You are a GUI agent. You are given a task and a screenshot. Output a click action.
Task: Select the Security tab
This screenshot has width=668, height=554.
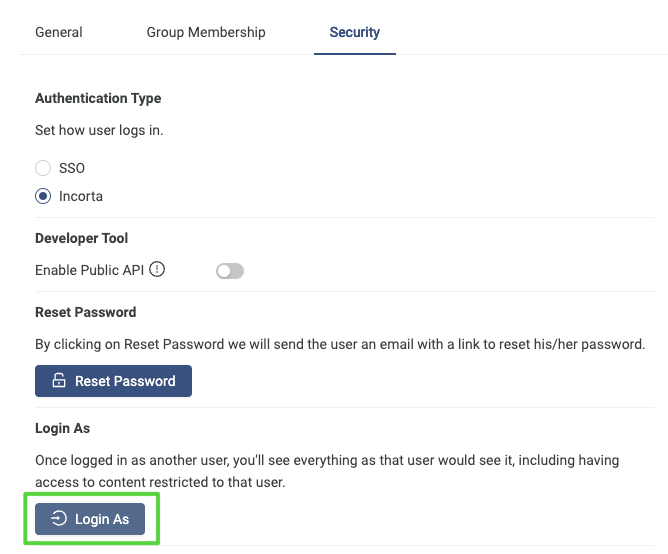click(354, 32)
